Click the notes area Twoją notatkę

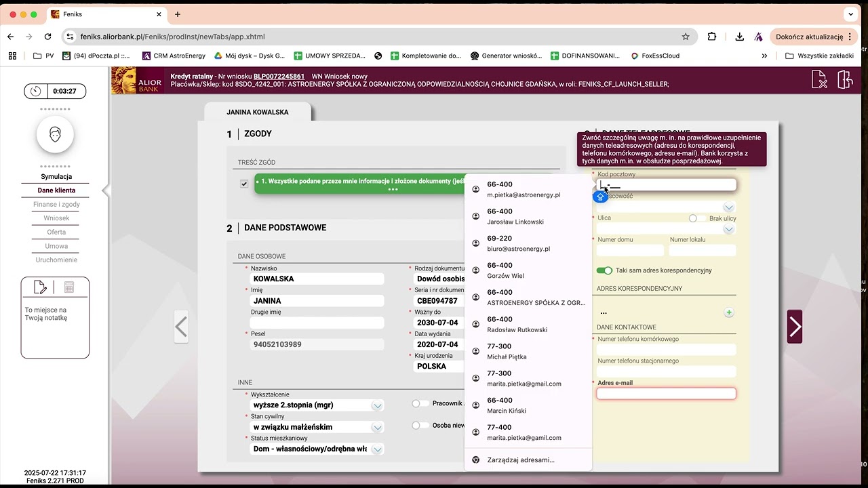(x=55, y=327)
